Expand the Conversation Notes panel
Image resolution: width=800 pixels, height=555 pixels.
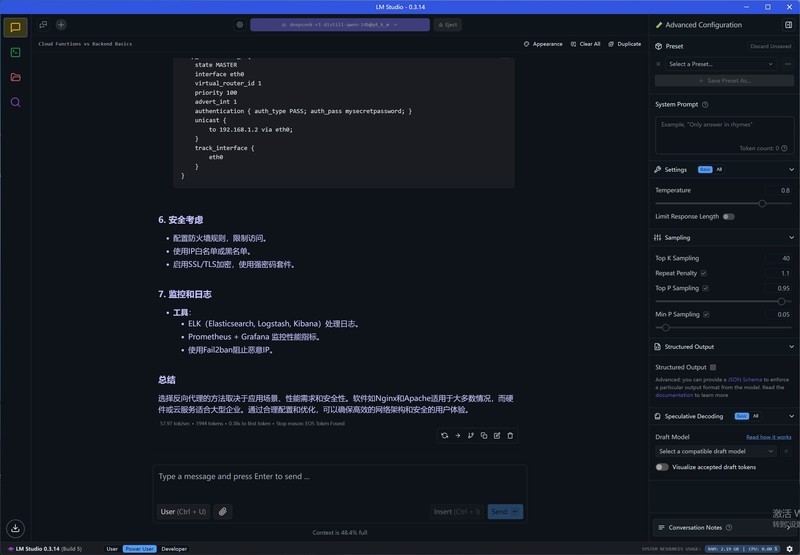723,527
